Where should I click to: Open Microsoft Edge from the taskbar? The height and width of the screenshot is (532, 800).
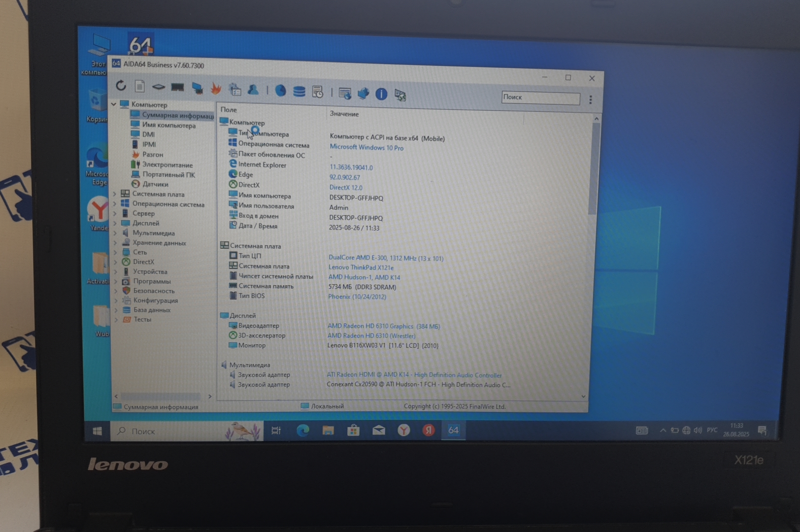(x=302, y=431)
